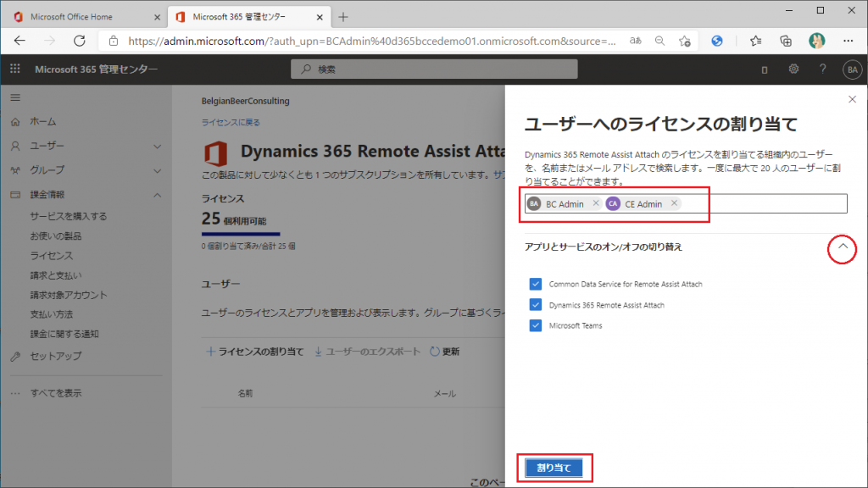
Task: Click the zoom magnifier in address bar
Action: pos(659,41)
